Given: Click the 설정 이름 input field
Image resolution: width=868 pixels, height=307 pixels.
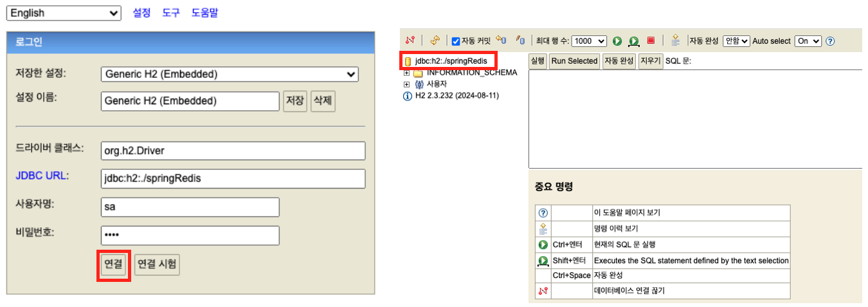Looking at the screenshot, I should (x=190, y=101).
